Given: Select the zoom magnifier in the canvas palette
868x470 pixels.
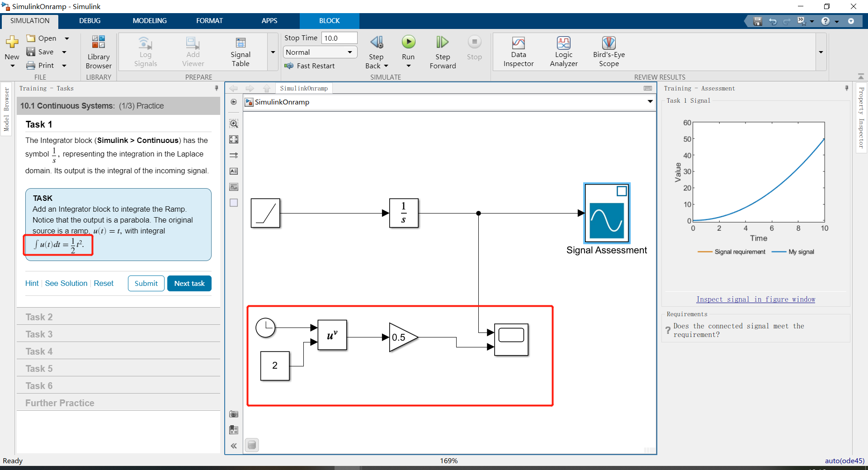Looking at the screenshot, I should (x=234, y=123).
